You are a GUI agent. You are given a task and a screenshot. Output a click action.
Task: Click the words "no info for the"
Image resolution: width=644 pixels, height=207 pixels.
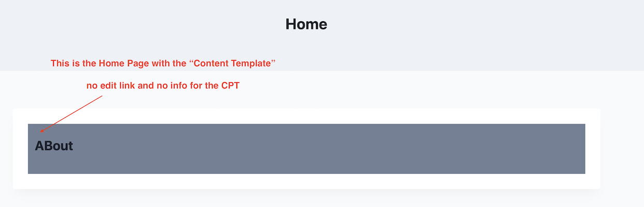coord(187,86)
